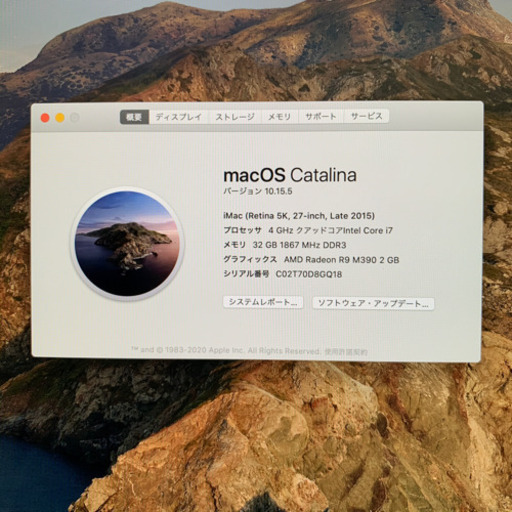Go to the サポート tab
Image resolution: width=512 pixels, height=512 pixels.
click(x=321, y=117)
